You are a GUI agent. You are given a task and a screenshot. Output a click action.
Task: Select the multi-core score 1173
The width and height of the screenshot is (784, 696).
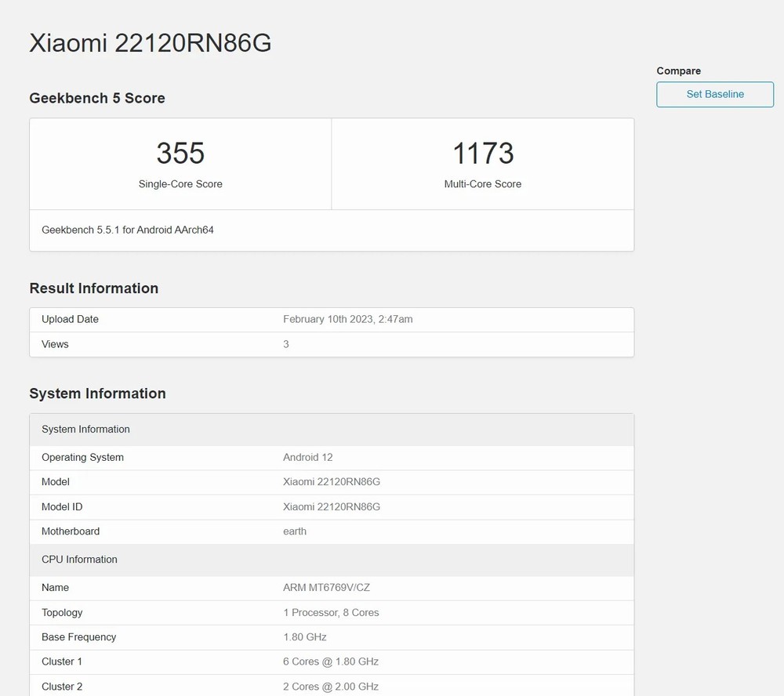click(x=483, y=153)
